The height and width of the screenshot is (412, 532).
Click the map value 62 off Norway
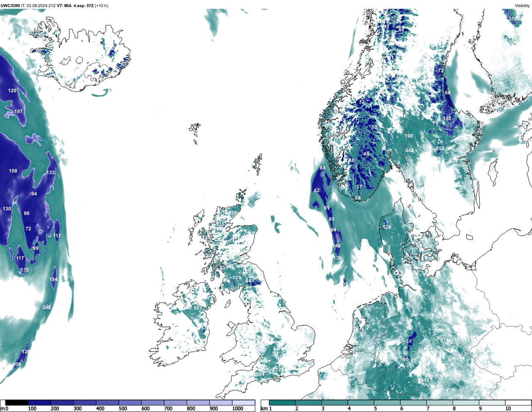317,190
